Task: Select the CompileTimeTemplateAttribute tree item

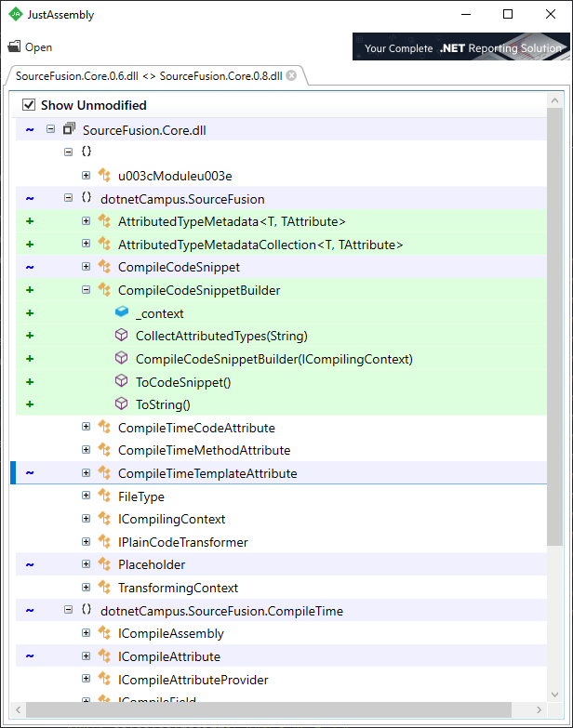Action: (207, 473)
